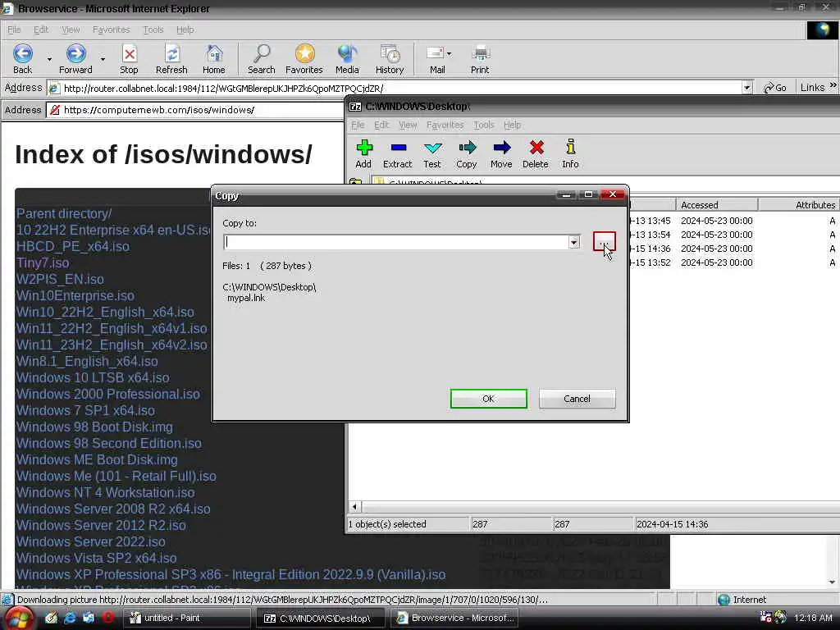Refresh the page in Internet Explorer
The height and width of the screenshot is (630, 840).
point(171,59)
